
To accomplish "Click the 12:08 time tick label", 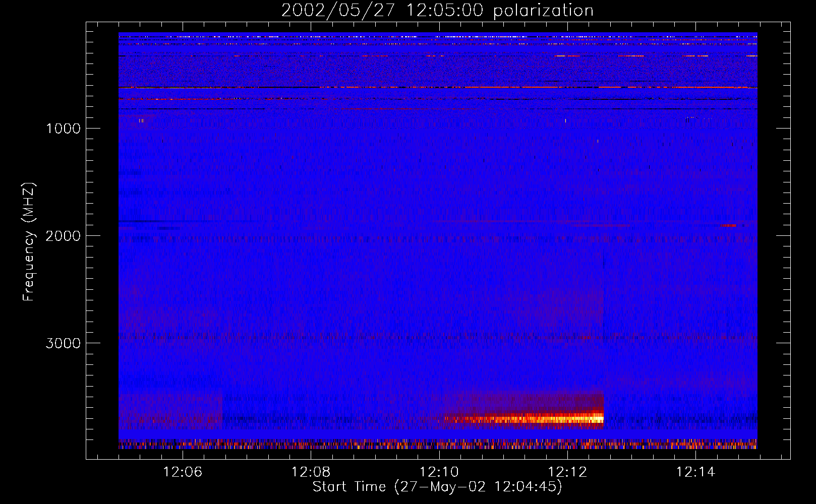I will [311, 472].
